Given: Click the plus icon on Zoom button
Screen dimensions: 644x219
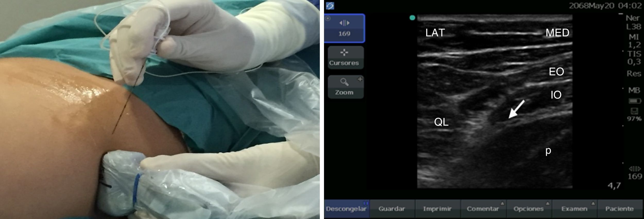Looking at the screenshot, I should tap(360, 79).
